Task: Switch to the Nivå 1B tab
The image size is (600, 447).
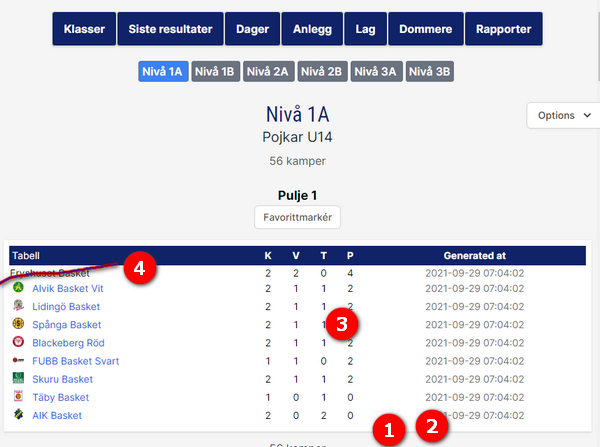Action: [215, 71]
